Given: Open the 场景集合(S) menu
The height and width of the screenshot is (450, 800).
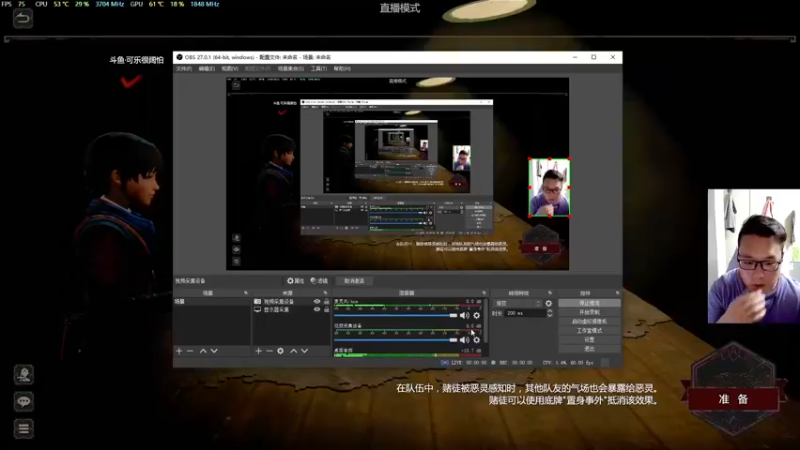Looking at the screenshot, I should (x=291, y=68).
